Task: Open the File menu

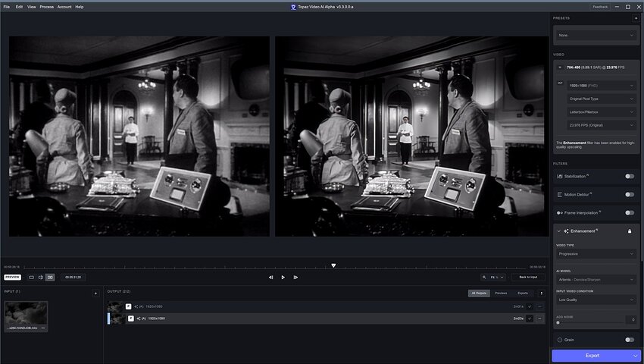Action: coord(7,7)
